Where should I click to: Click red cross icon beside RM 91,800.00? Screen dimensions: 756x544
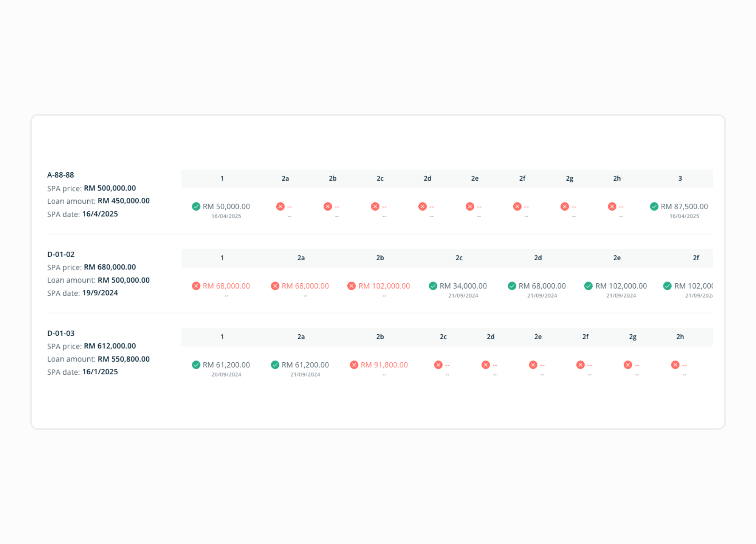pos(354,365)
